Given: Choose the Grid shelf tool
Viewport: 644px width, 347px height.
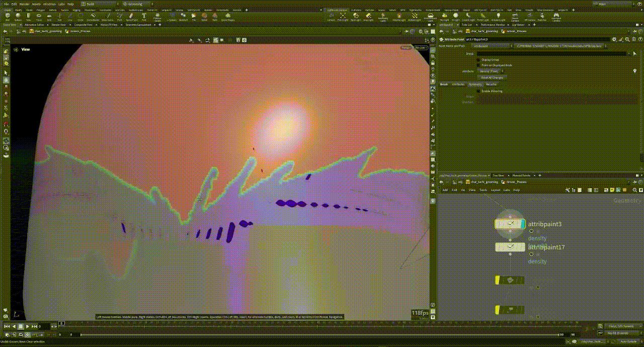Looking at the screenshot, I should [49, 17].
